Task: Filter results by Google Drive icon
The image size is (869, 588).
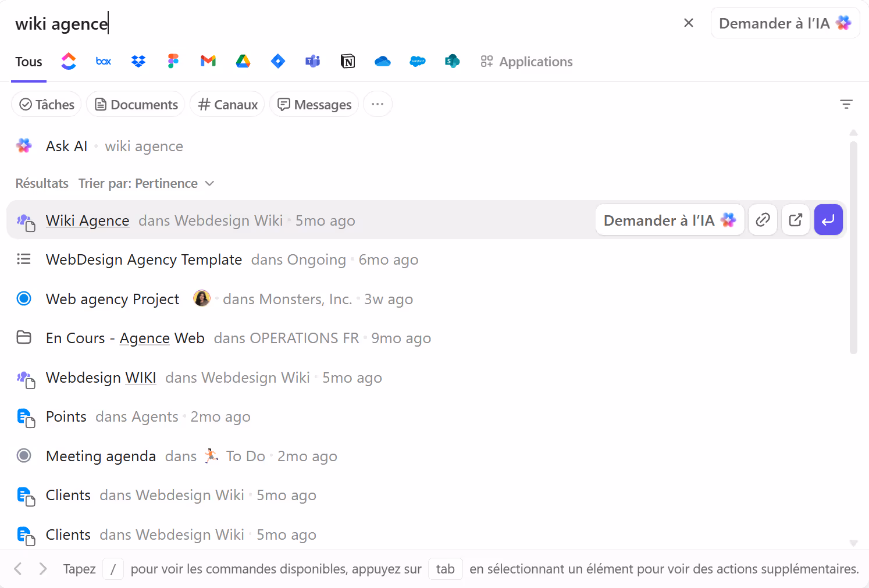Action: click(x=243, y=61)
